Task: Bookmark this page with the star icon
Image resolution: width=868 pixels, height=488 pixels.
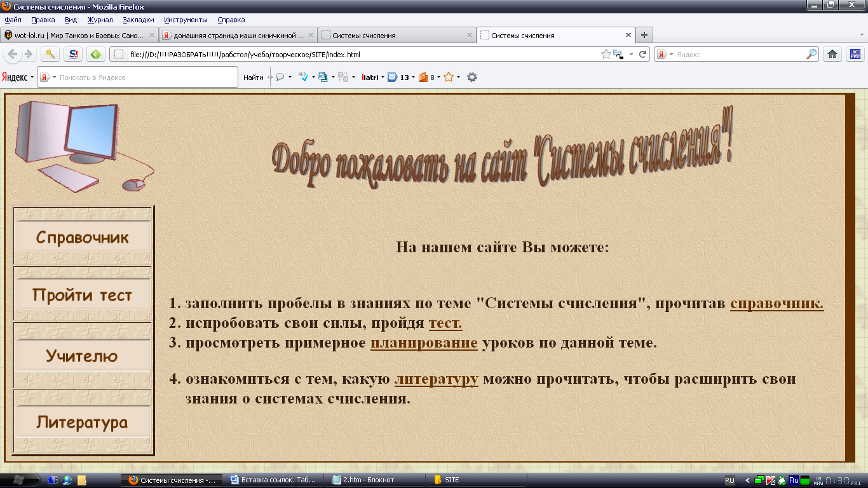Action: [606, 55]
